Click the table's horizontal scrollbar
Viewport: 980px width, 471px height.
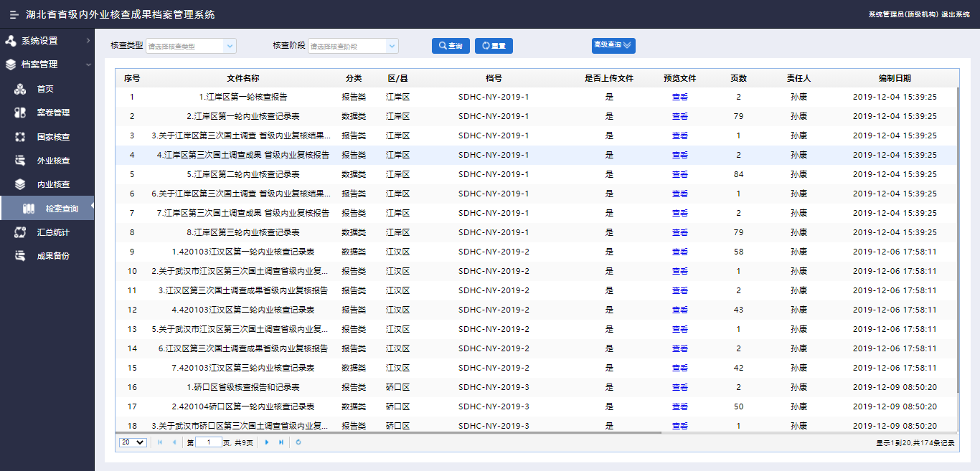click(x=387, y=433)
